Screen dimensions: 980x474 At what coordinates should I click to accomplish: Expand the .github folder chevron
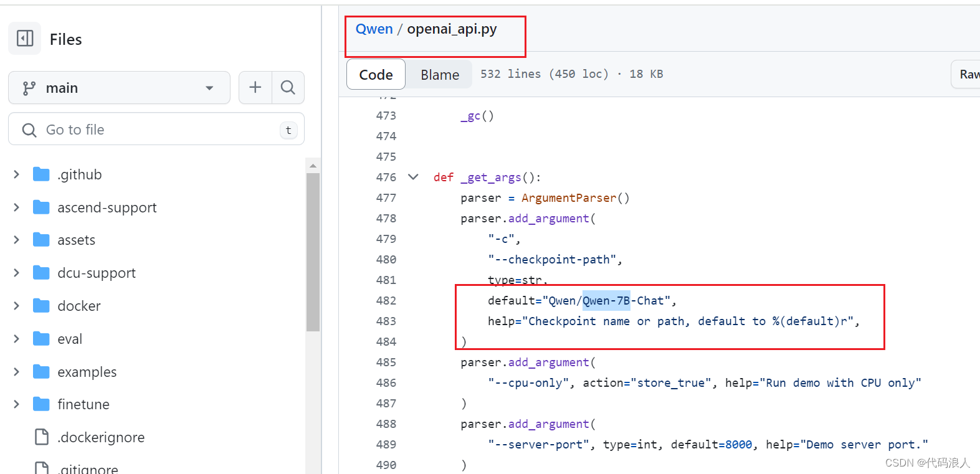coord(17,174)
